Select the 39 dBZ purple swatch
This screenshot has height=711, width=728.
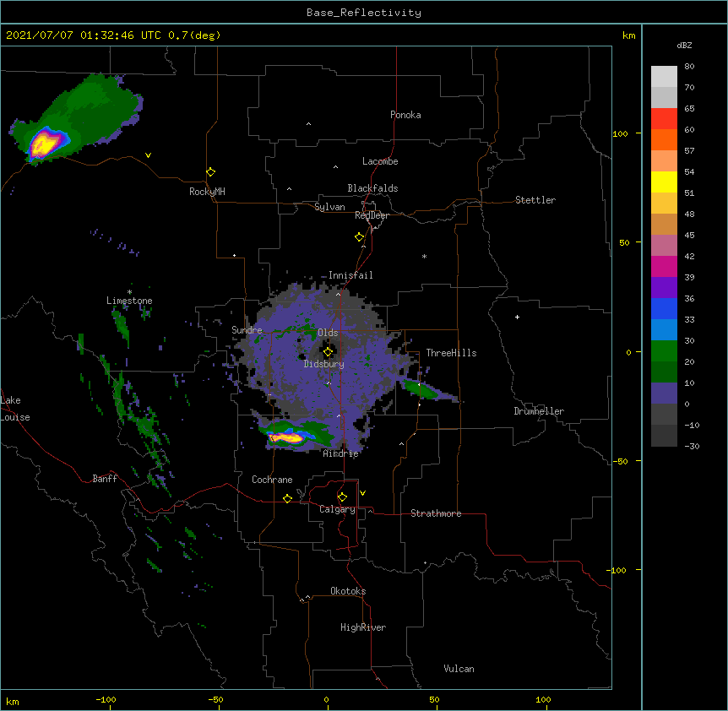tap(664, 287)
